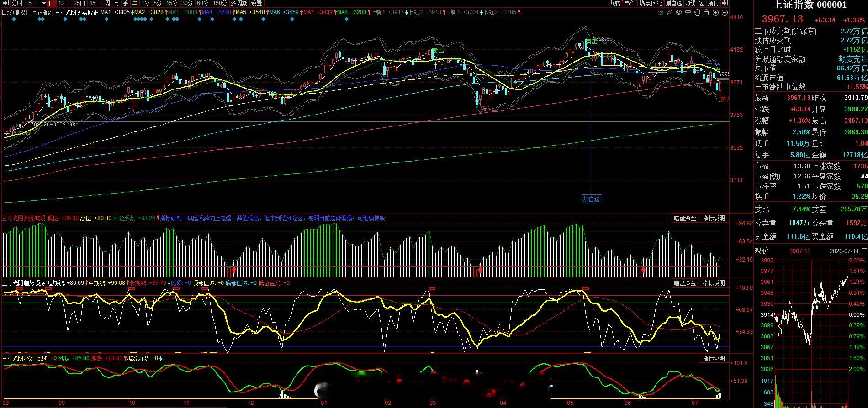
Task: Open 热点回溯
Action: coord(651,3)
